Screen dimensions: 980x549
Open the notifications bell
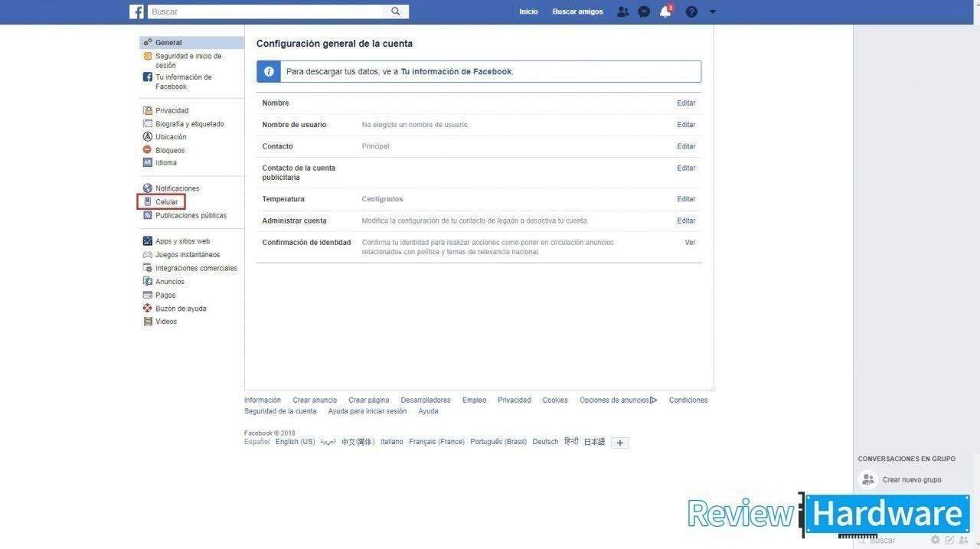tap(665, 11)
